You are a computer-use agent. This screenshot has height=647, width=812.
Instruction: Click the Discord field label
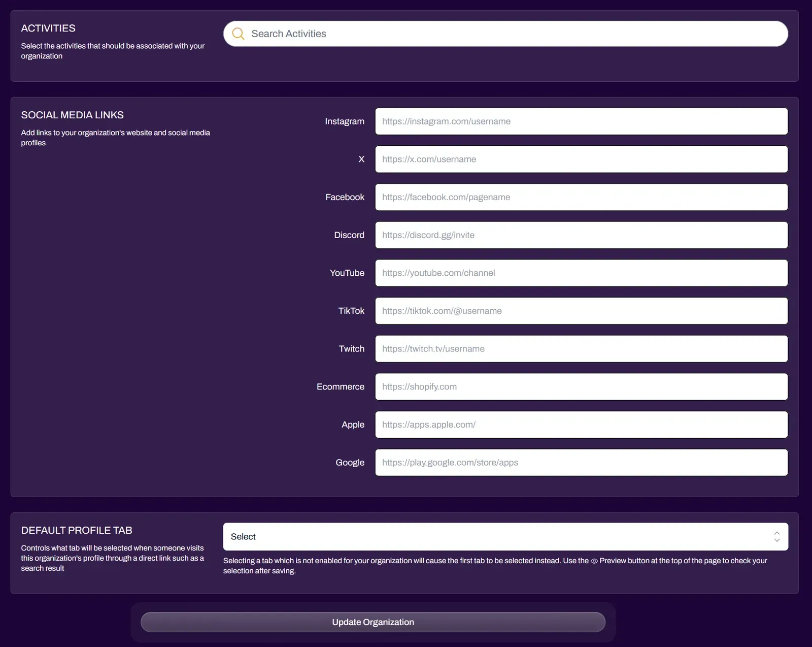[349, 235]
